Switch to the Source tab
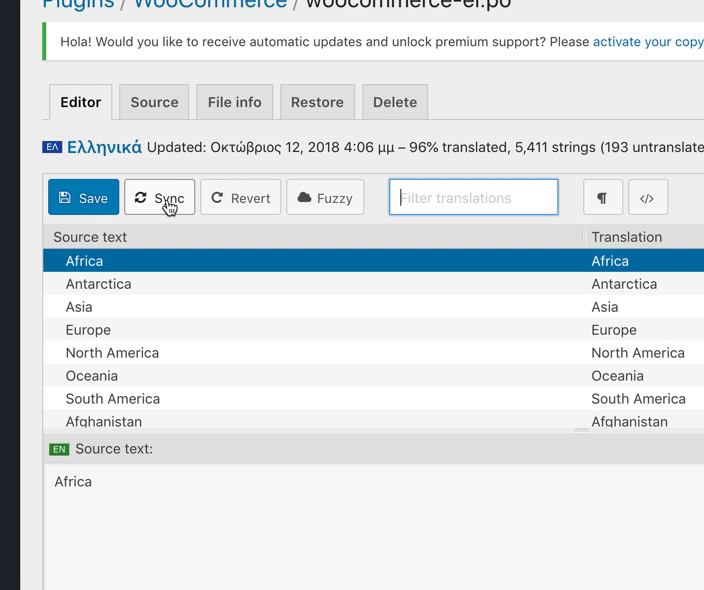The image size is (704, 590). (154, 102)
